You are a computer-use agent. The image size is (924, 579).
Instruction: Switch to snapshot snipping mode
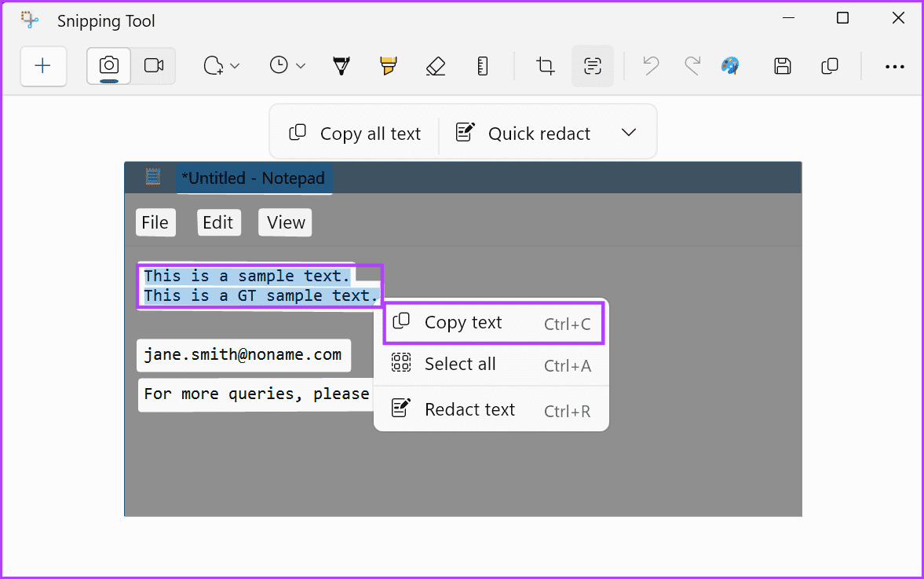[108, 66]
